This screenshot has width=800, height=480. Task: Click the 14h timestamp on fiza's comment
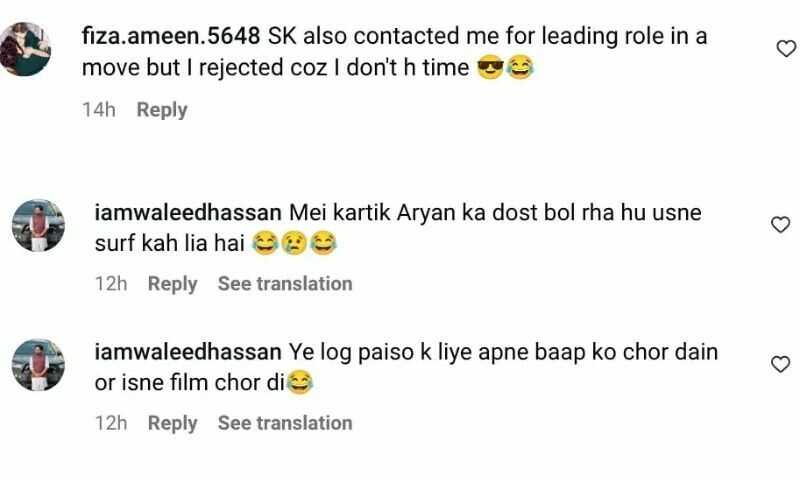[x=99, y=110]
